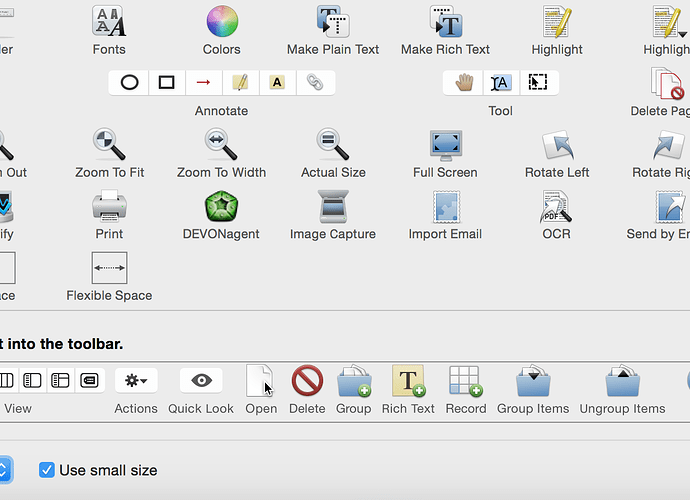This screenshot has height=500, width=690.
Task: Select the hand scroll tool
Action: pos(464,82)
